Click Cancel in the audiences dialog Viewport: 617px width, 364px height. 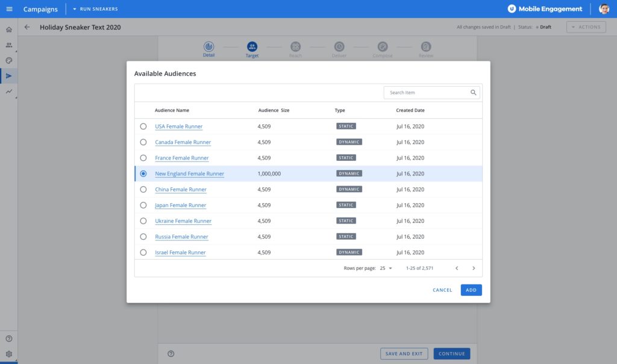442,290
